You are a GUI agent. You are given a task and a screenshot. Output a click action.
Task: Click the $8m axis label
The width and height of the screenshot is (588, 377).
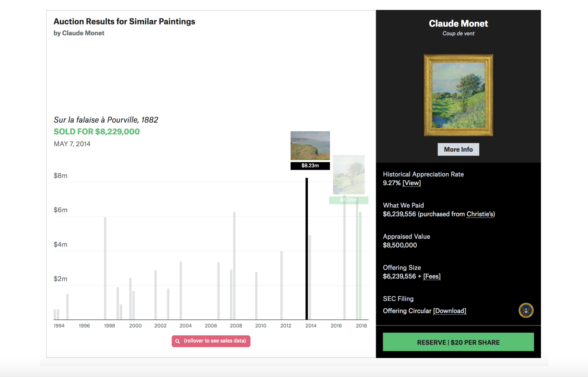60,176
